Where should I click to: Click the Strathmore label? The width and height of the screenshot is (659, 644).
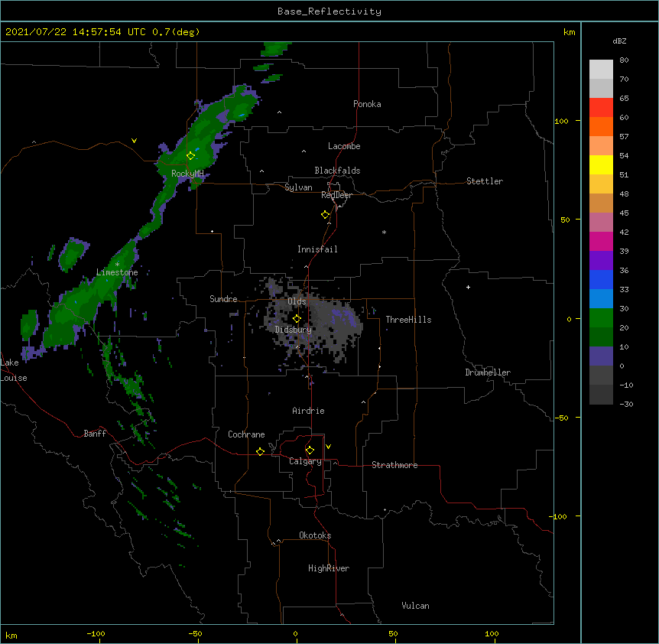[394, 465]
